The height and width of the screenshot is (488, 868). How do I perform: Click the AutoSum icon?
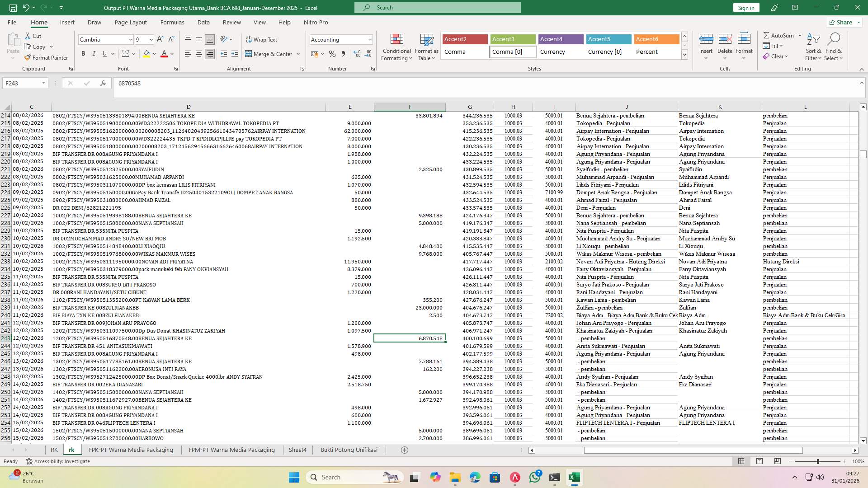[x=767, y=35]
